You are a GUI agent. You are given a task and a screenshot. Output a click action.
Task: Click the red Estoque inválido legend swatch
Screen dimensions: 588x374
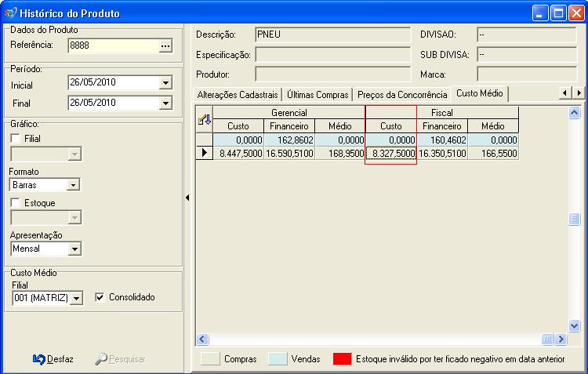(x=341, y=359)
